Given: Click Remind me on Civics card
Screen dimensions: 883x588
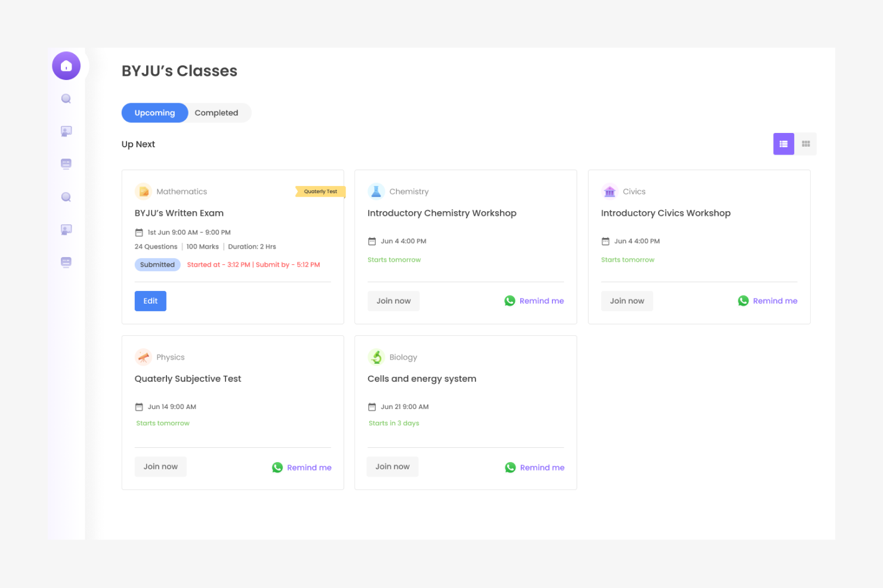Looking at the screenshot, I should (x=775, y=301).
